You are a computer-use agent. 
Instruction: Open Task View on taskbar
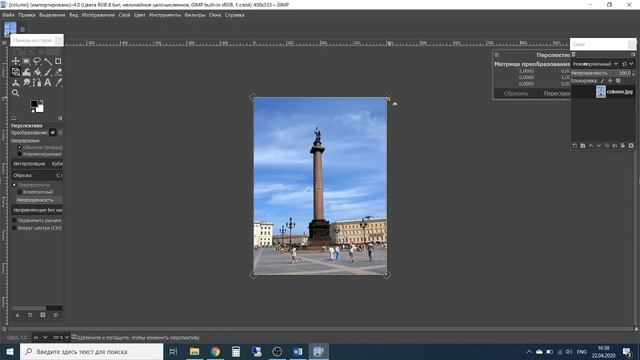pos(173,351)
